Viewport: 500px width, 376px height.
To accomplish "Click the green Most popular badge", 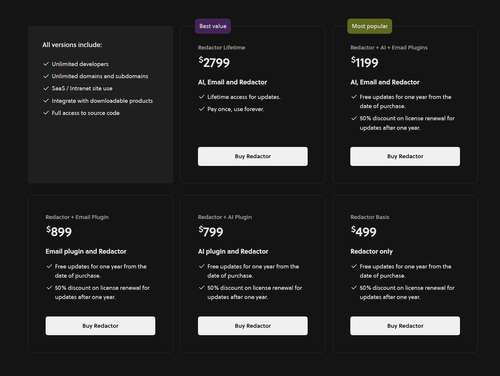I will pos(370,26).
